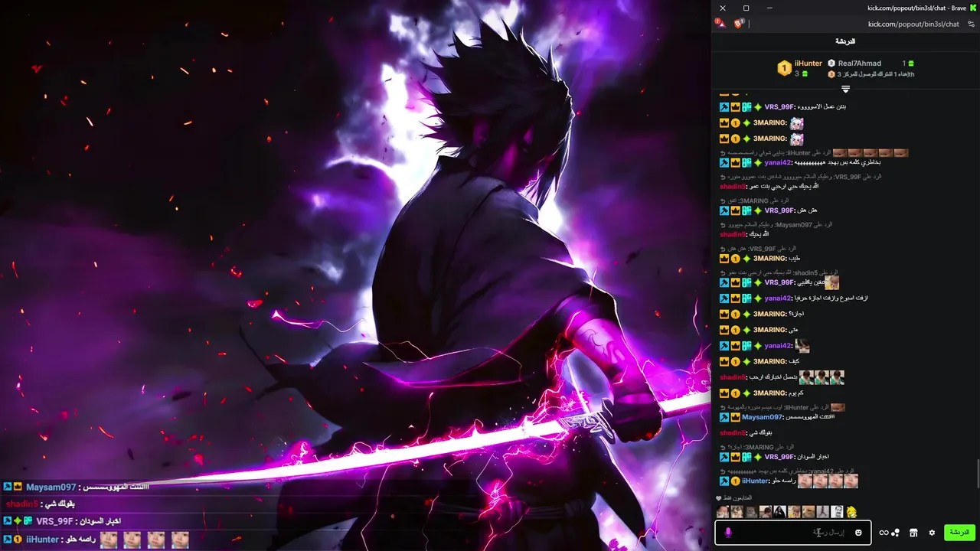Viewport: 980px width, 551px height.
Task: Open Maysam097 username in chat panel
Action: click(763, 417)
